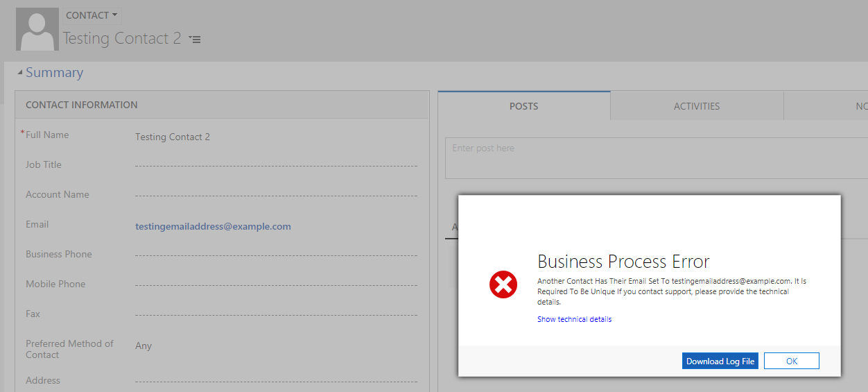Click the red error X icon
Image resolution: width=868 pixels, height=392 pixels.
tap(503, 284)
